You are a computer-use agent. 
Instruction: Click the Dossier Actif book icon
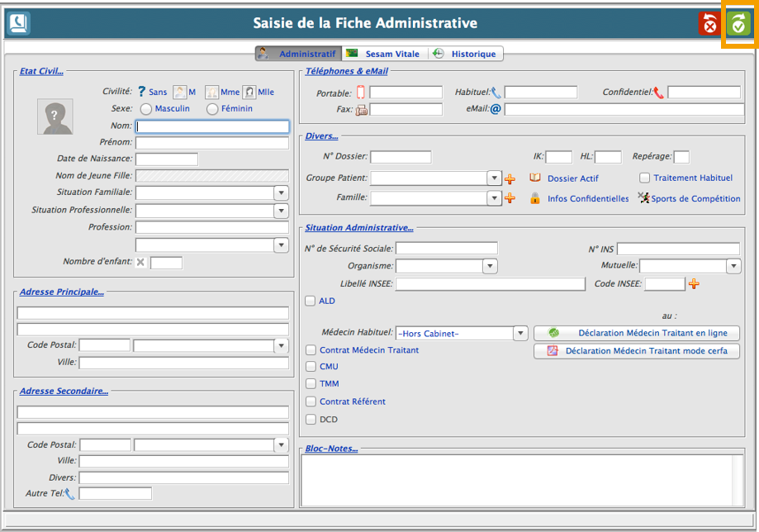tap(535, 178)
